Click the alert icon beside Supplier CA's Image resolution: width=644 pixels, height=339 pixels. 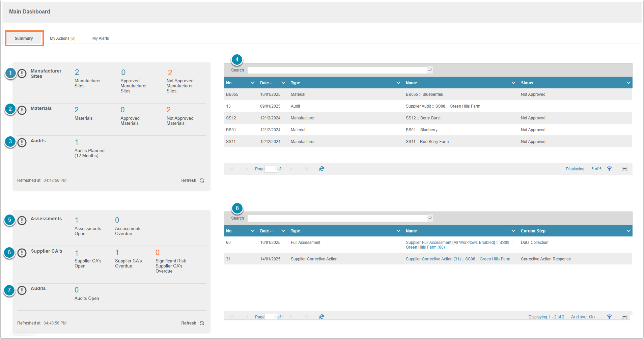pyautogui.click(x=22, y=253)
